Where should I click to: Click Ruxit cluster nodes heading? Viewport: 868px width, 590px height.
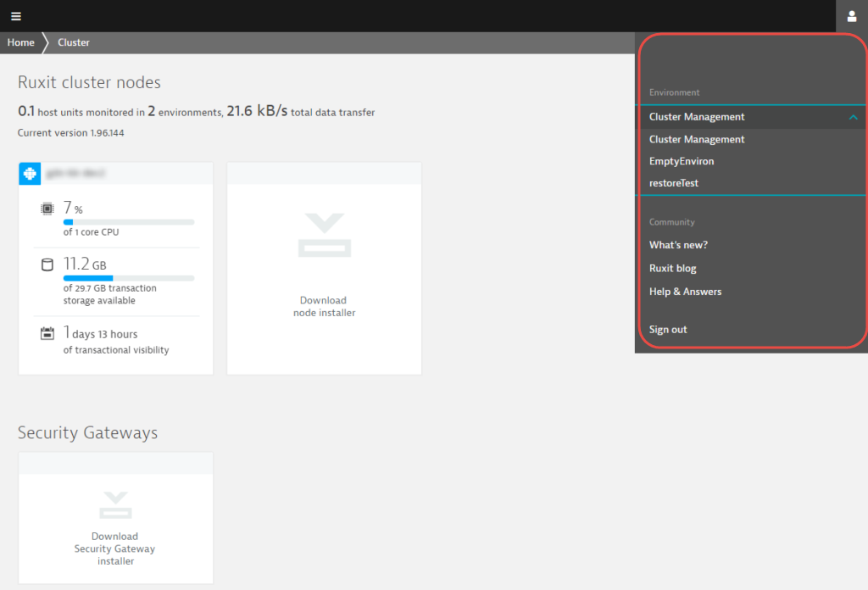tap(89, 82)
